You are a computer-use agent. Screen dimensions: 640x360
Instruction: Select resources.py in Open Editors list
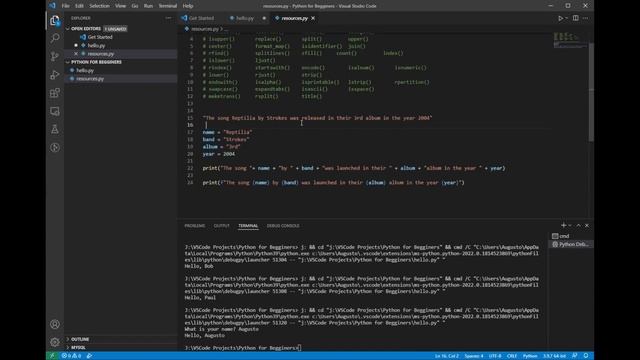[101, 54]
